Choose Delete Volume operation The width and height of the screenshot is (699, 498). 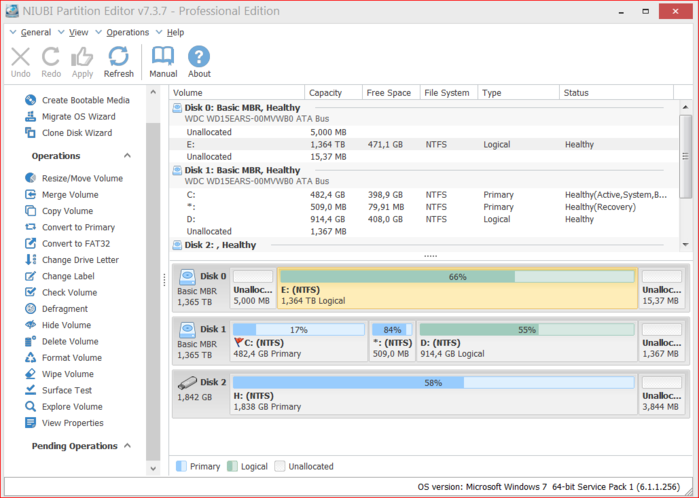click(62, 342)
